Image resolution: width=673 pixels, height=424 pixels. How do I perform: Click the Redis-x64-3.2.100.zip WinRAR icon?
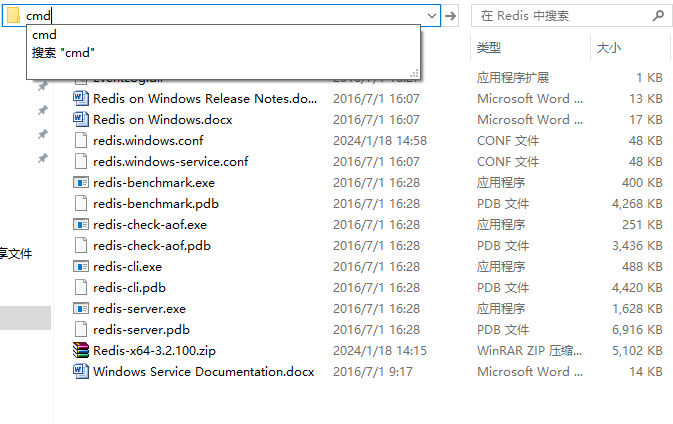(81, 350)
